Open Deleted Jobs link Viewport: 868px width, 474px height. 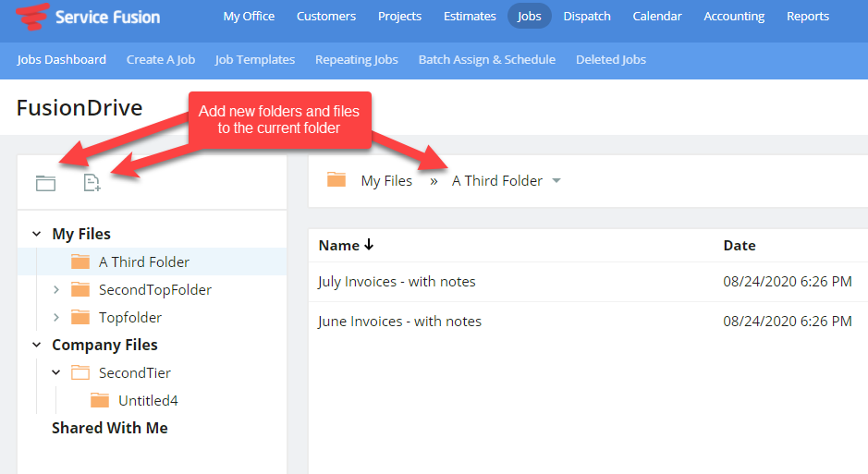611,59
